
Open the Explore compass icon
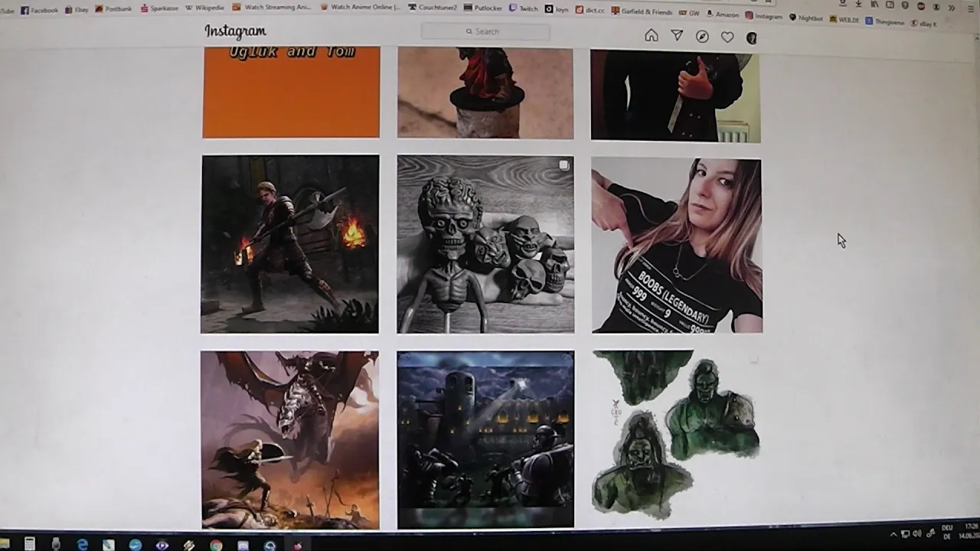(702, 36)
